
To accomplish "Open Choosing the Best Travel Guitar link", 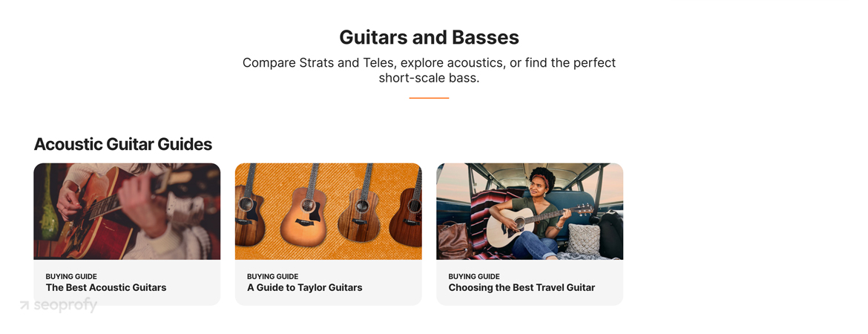I will (x=522, y=287).
